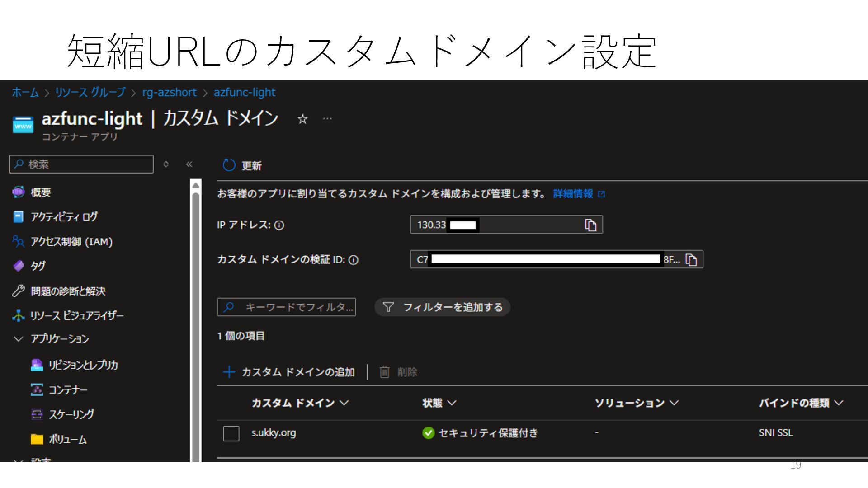The image size is (868, 488).
Task: Click the フィルターを追加する filter button
Action: [442, 307]
